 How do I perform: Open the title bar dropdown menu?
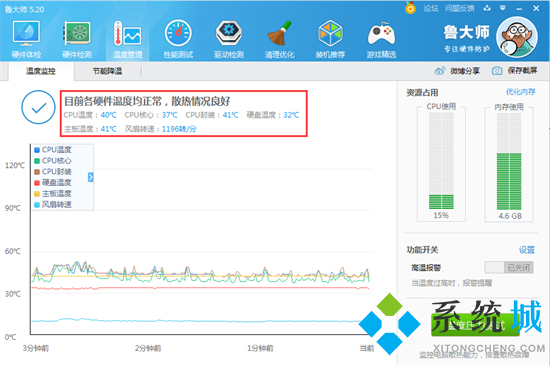[x=503, y=8]
